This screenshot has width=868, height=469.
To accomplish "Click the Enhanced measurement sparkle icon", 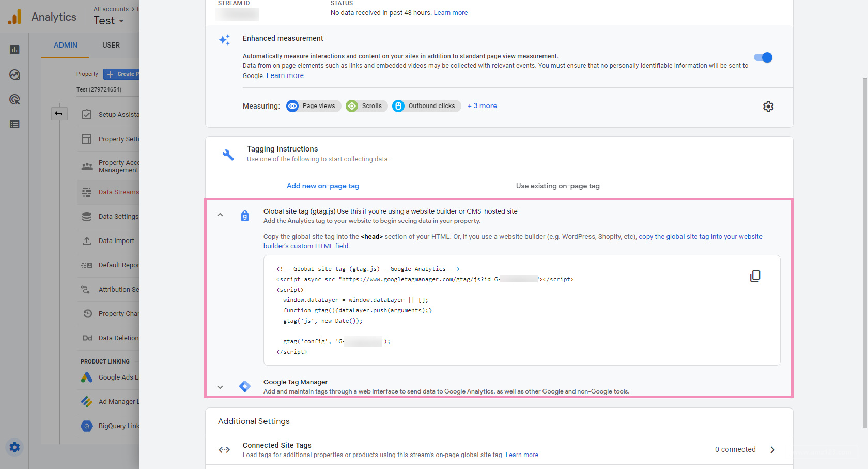I will coord(224,40).
